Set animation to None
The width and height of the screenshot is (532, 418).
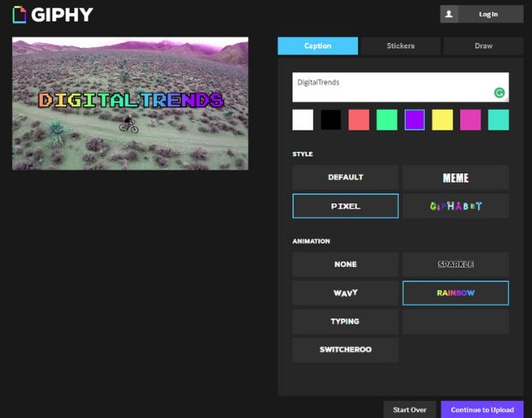click(x=346, y=264)
